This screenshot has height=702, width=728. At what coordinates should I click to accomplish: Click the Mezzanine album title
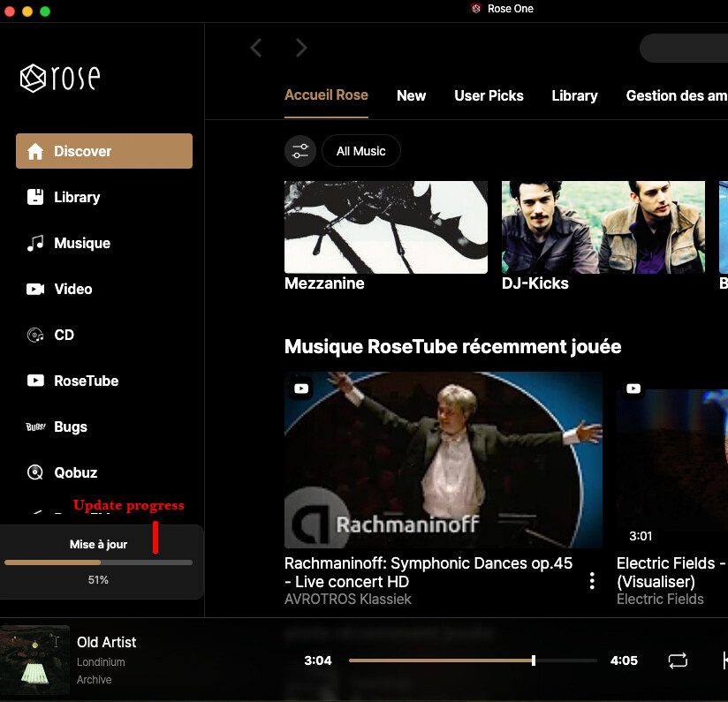[324, 283]
